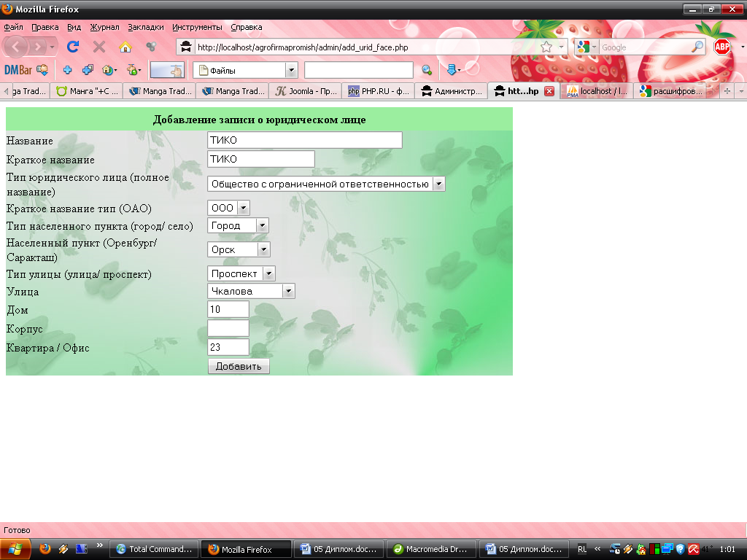Click the Forward navigation arrow
The width and height of the screenshot is (747, 560).
tap(37, 47)
